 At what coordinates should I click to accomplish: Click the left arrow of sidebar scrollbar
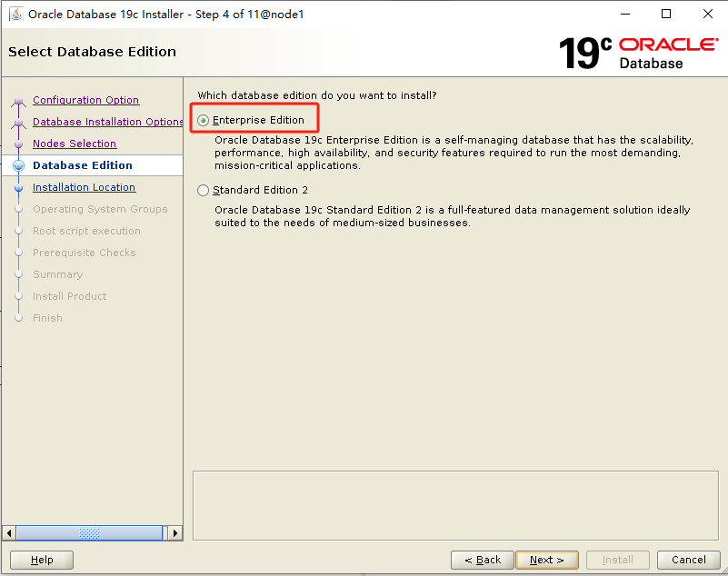(x=9, y=532)
